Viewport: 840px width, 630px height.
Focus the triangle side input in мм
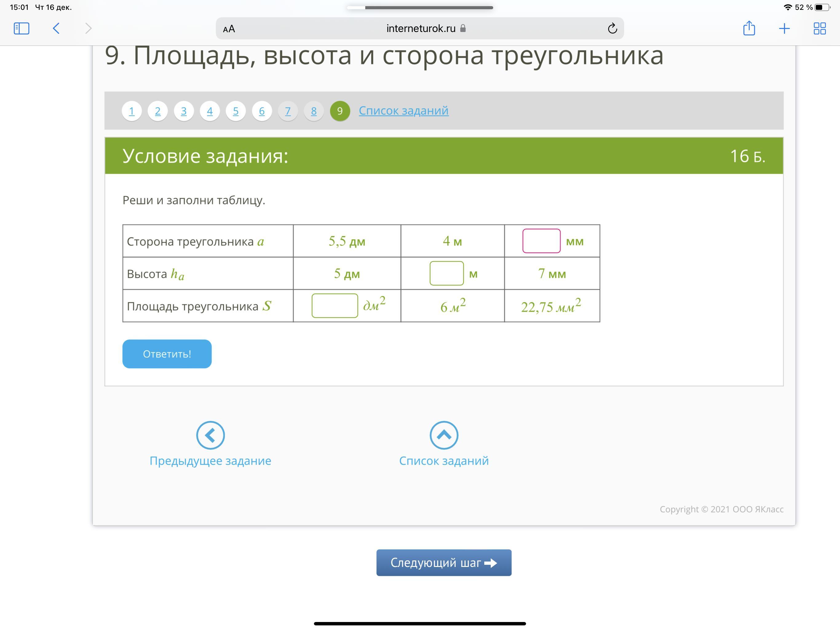(x=541, y=241)
